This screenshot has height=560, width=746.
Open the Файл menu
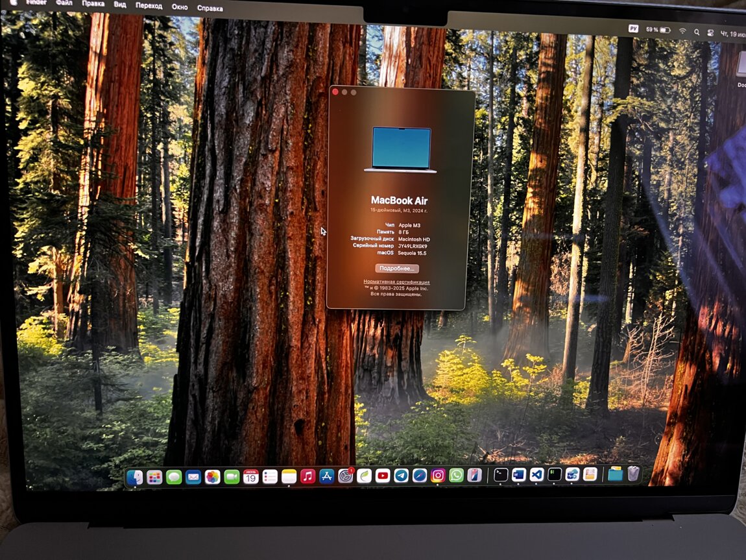tap(64, 3)
